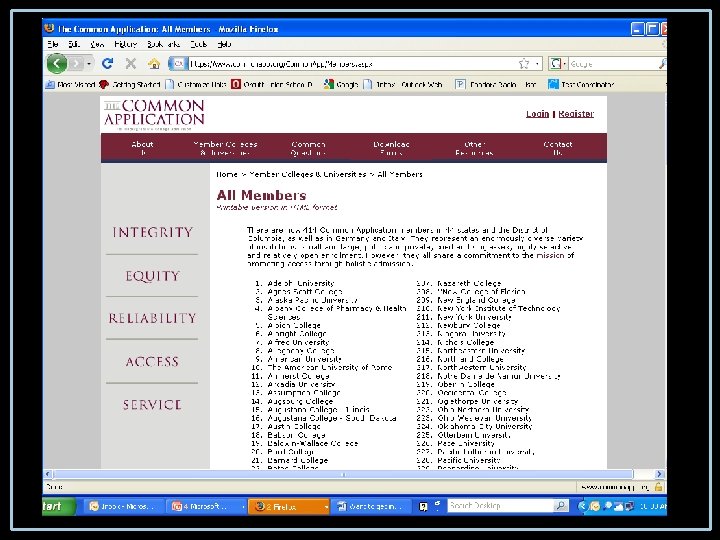This screenshot has width=720, height=540.
Task: Reload the page with the refresh icon
Action: [x=107, y=63]
